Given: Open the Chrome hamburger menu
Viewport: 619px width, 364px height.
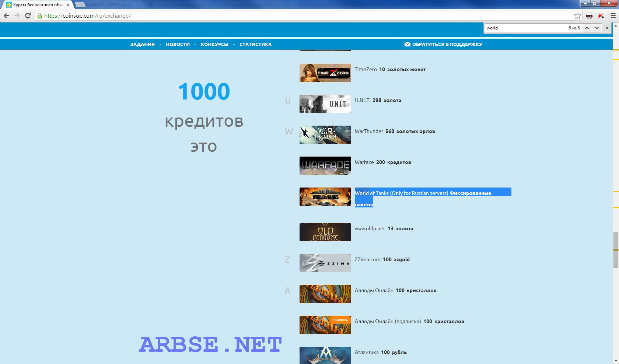Looking at the screenshot, I should 613,16.
